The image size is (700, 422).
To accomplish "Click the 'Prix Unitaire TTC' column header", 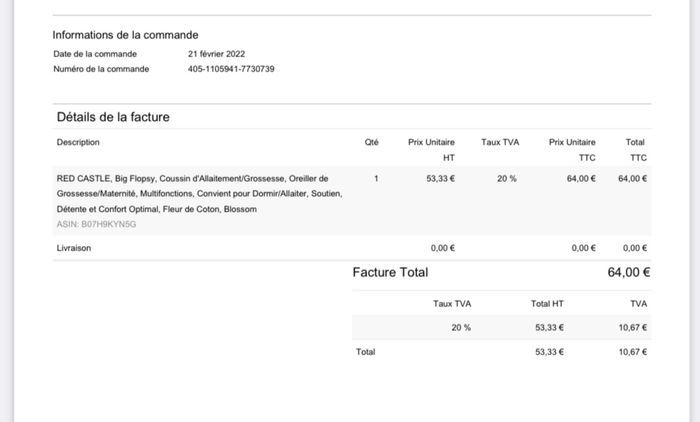I will (572, 149).
